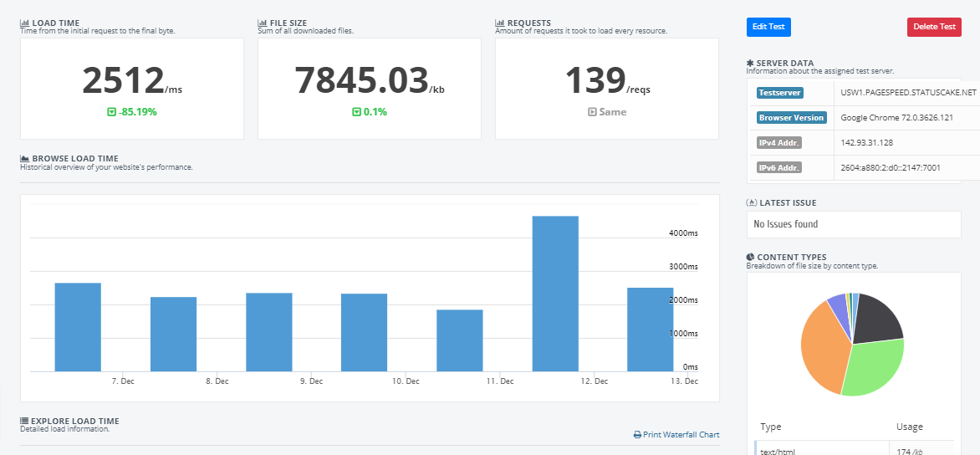Click the chart icon beside FILE SIZE heading
The height and width of the screenshot is (455, 980).
point(262,23)
